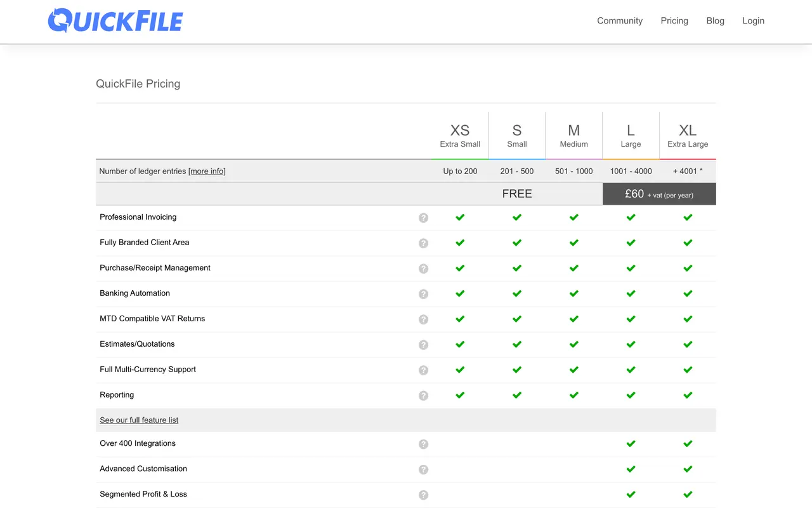This screenshot has width=812, height=508.
Task: Show help for Reporting
Action: point(423,396)
